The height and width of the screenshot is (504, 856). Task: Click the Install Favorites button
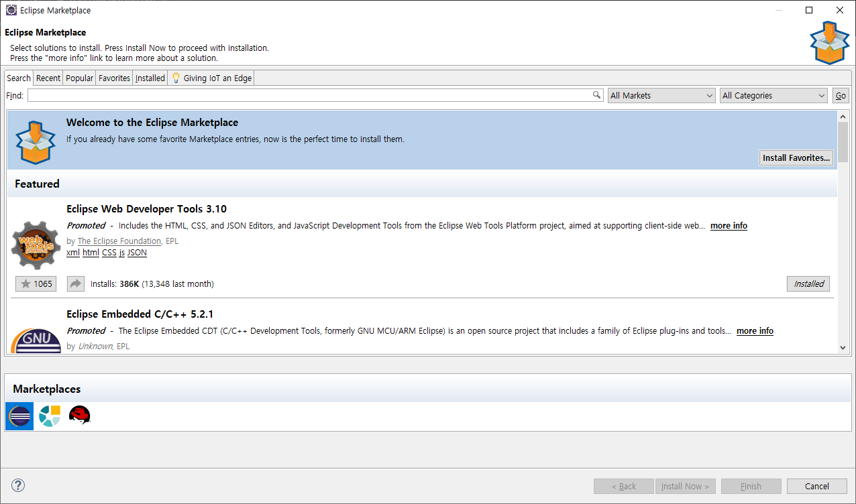(x=796, y=158)
